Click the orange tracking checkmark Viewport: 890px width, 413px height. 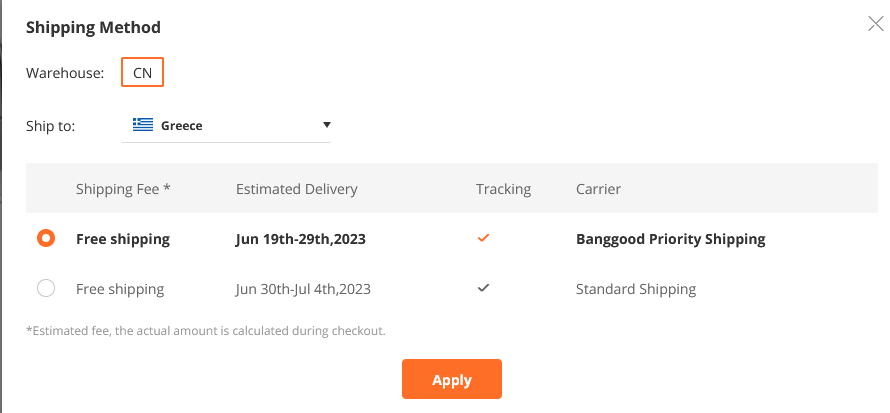[x=483, y=238]
